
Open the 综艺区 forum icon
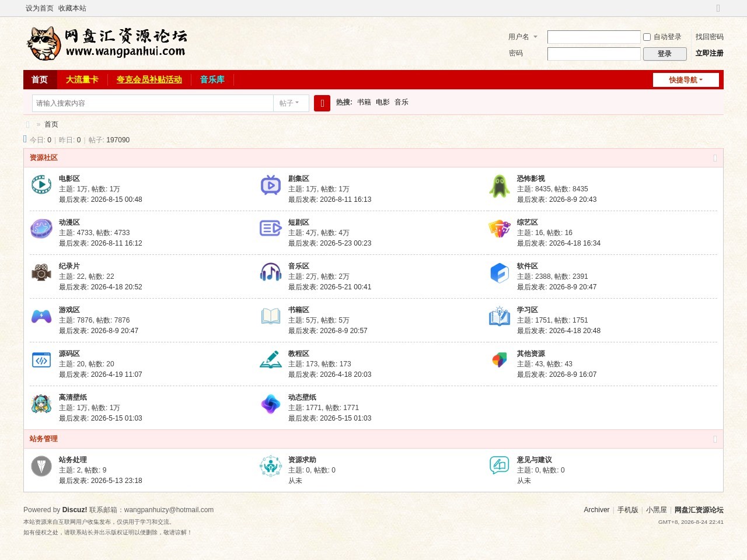(x=500, y=228)
